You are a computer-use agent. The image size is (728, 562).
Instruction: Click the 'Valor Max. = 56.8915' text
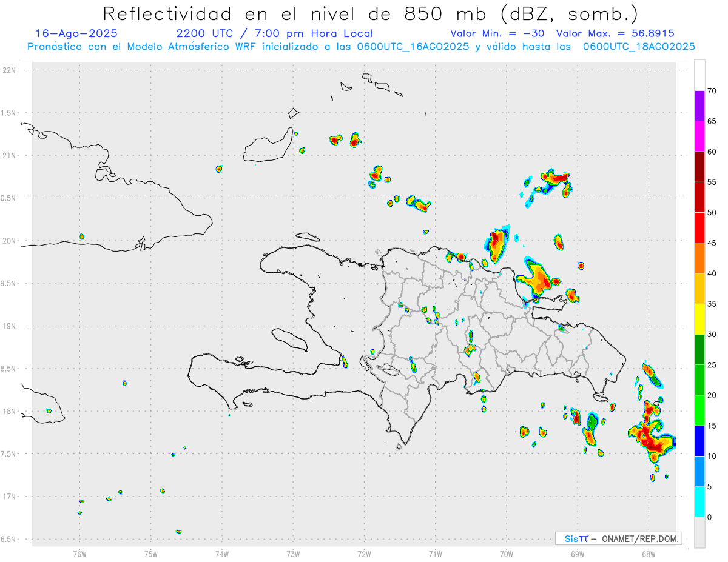pos(615,33)
